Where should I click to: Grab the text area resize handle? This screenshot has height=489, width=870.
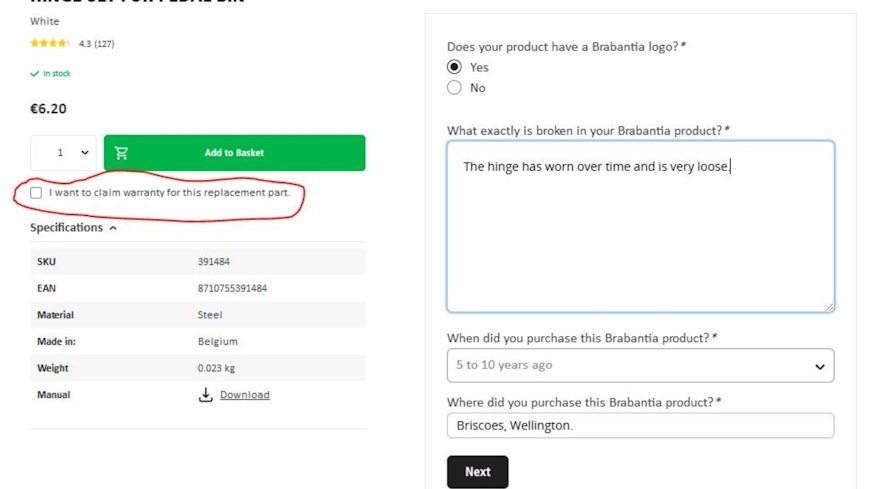(x=829, y=307)
